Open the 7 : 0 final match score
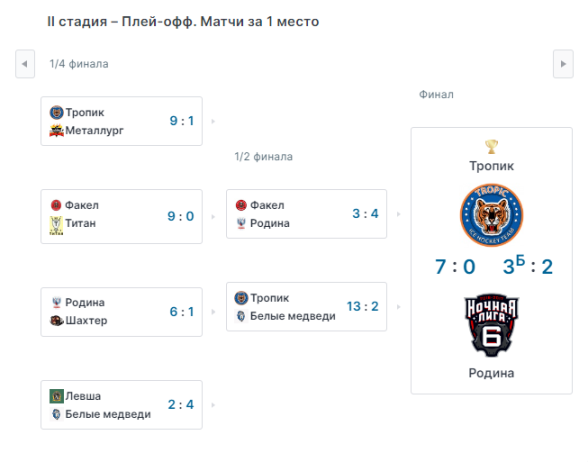The image size is (588, 462). point(455,267)
